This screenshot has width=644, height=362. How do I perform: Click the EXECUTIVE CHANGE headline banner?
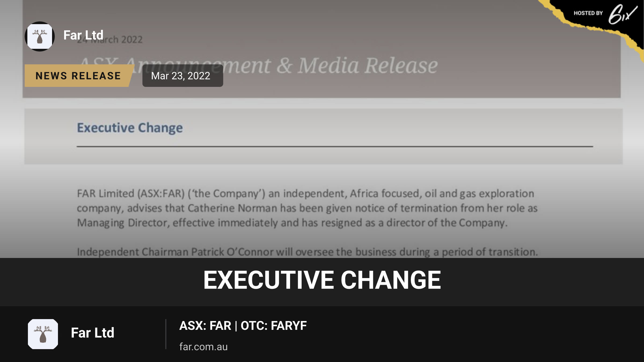(x=322, y=280)
